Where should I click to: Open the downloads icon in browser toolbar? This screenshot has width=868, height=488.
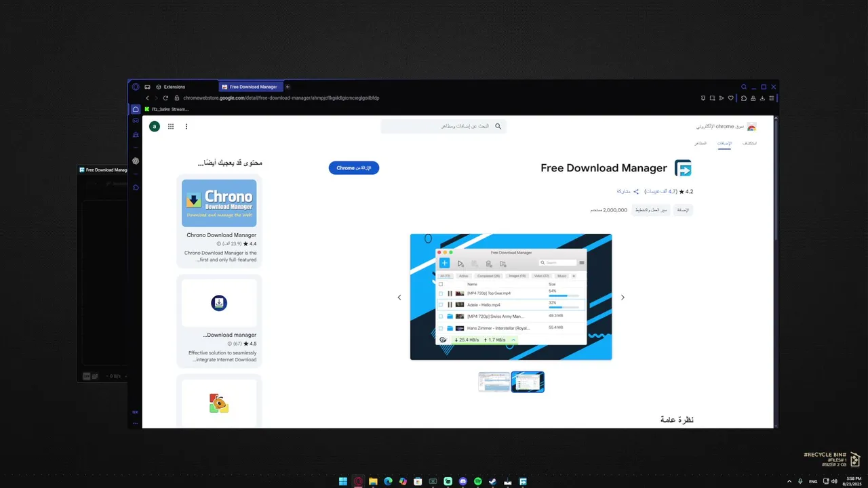pos(762,98)
